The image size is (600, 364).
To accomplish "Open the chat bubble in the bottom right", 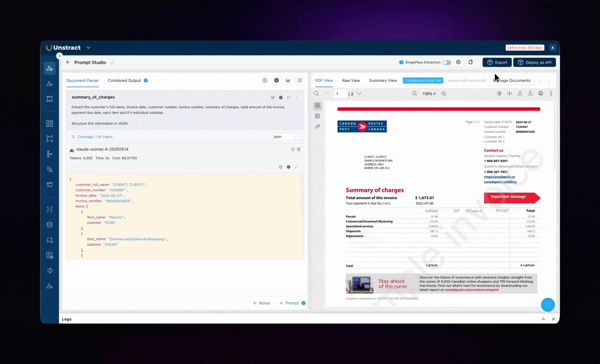I will pos(548,305).
